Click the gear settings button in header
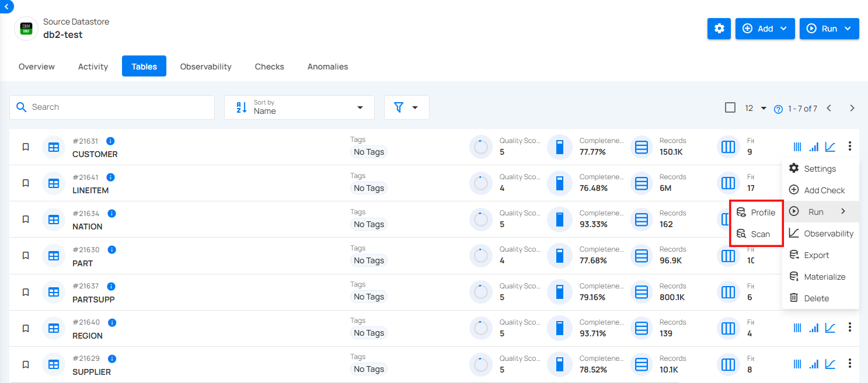868x383 pixels. pos(719,29)
